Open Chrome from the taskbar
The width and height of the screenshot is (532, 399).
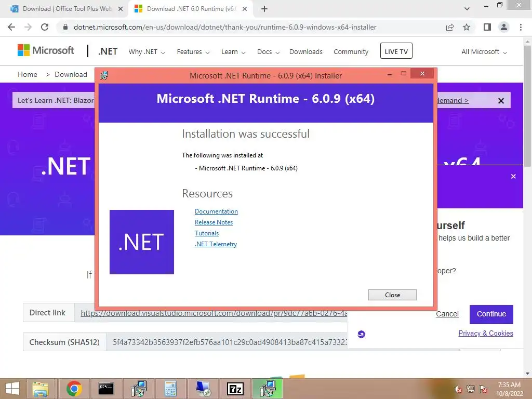pyautogui.click(x=74, y=389)
